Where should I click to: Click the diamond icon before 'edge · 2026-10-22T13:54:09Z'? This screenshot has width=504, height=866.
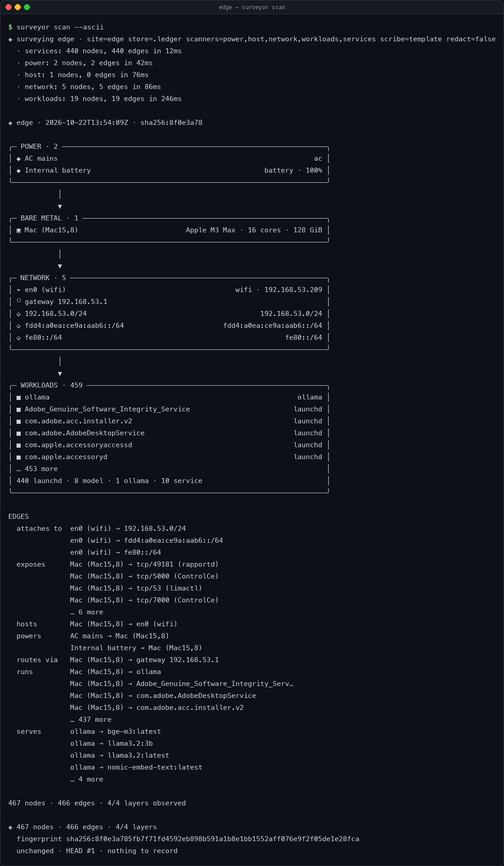tap(11, 123)
